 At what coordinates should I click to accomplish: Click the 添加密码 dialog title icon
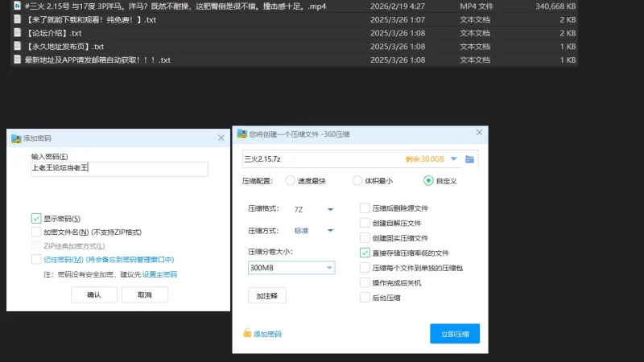15,138
